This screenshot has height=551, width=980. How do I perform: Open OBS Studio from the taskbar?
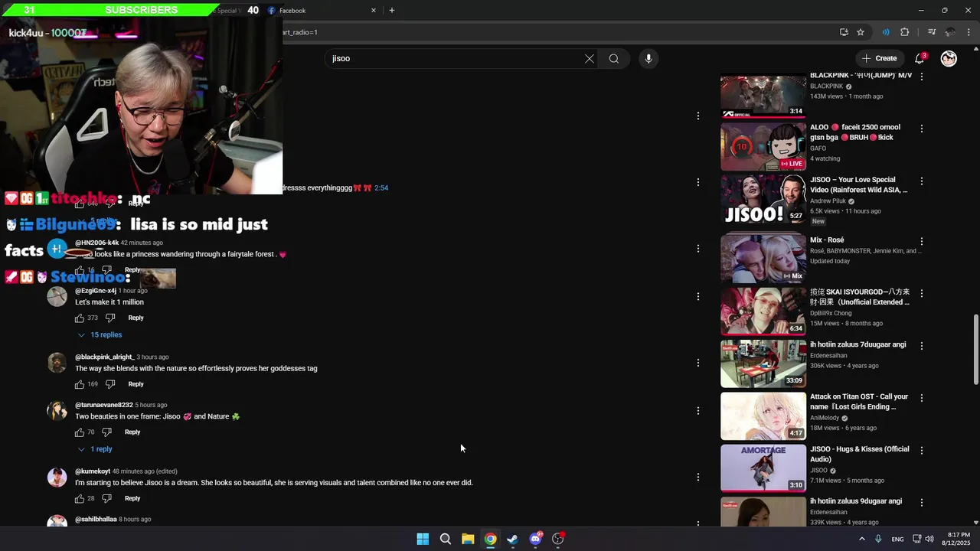[558, 539]
